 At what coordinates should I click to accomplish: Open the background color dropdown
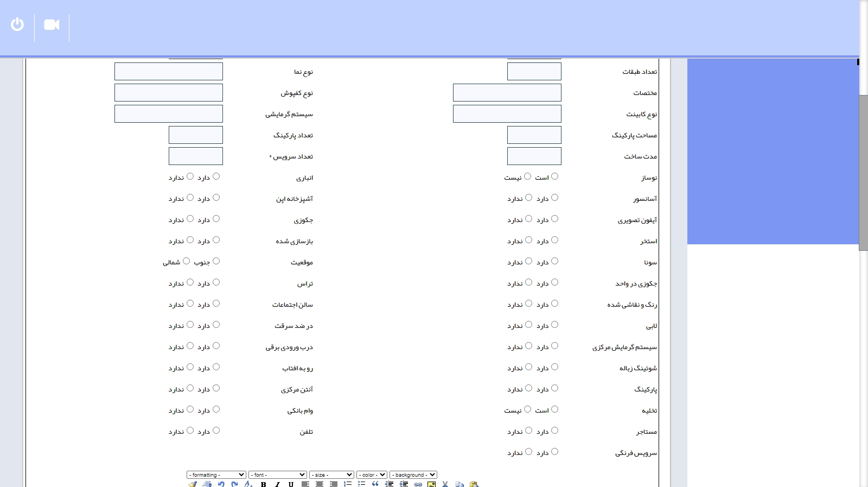413,475
